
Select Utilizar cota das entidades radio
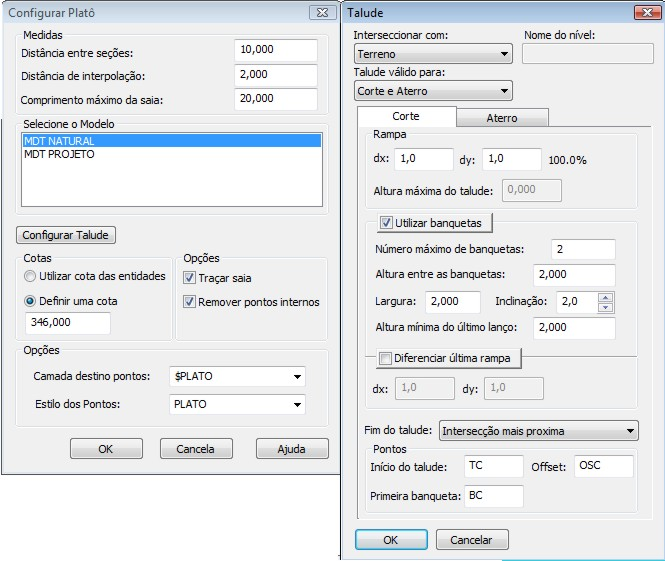click(32, 276)
